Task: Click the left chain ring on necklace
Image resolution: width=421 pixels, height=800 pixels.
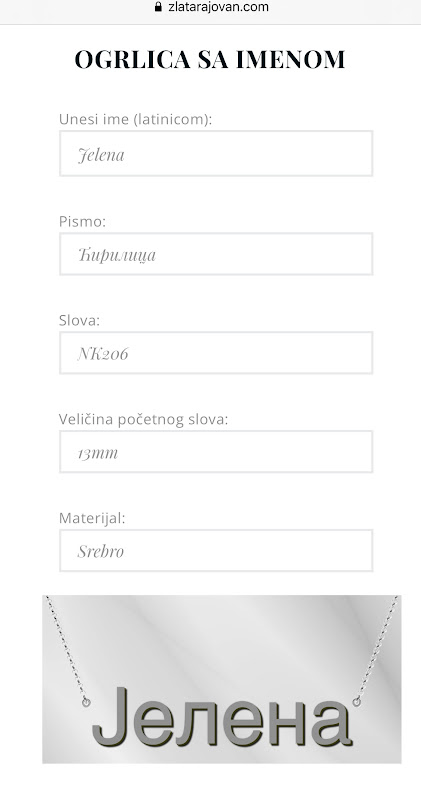Action: [x=86, y=703]
